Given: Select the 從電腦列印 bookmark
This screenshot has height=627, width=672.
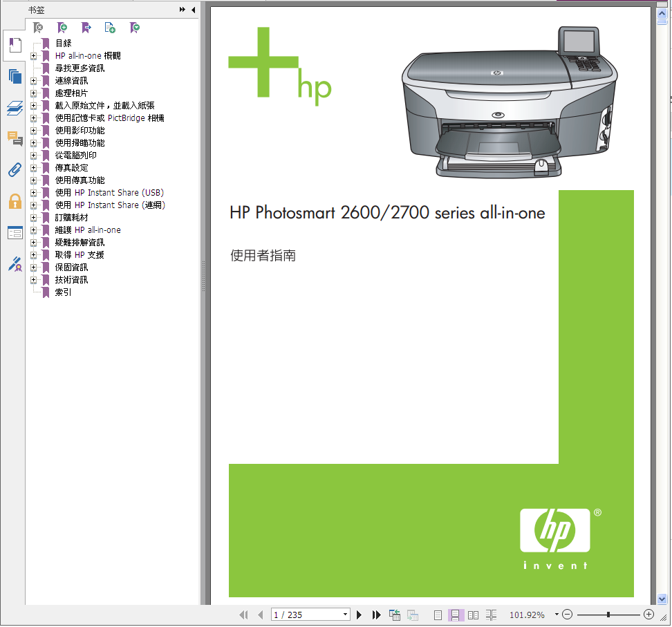Looking at the screenshot, I should [75, 155].
